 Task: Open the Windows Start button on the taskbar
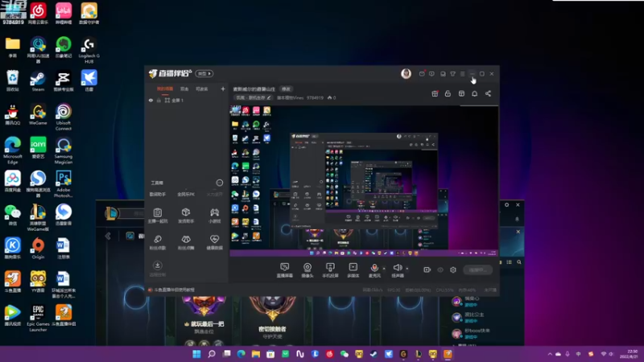196,354
